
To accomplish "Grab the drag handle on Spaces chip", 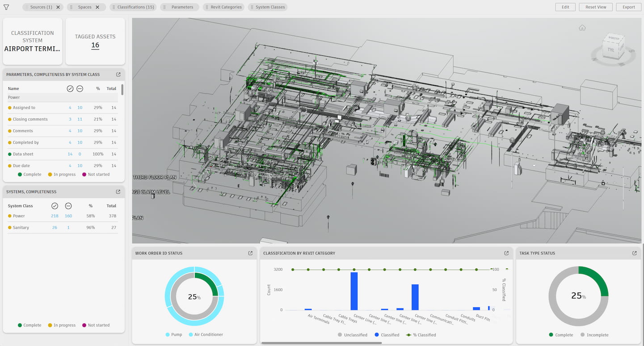I will 72,7.
